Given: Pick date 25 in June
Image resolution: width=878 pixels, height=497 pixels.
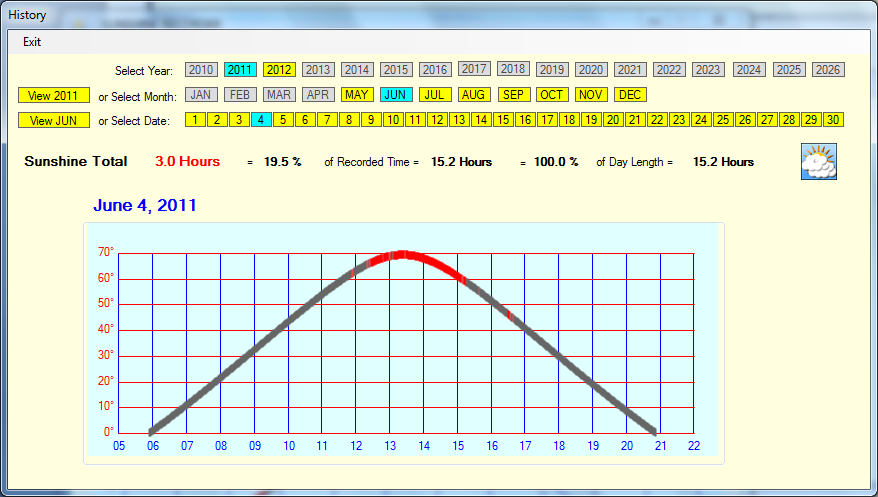Looking at the screenshot, I should (723, 119).
